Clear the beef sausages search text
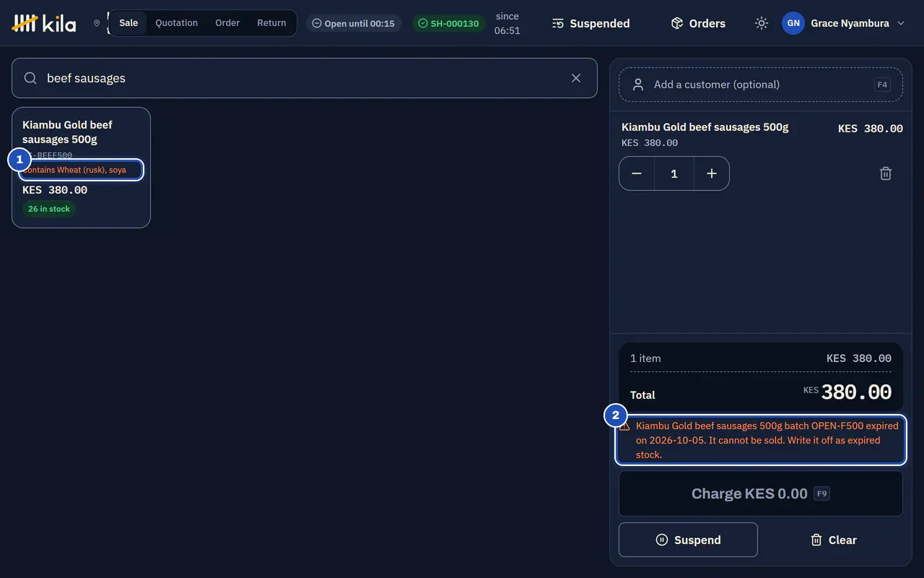Screen dimensions: 924x578 coord(576,78)
